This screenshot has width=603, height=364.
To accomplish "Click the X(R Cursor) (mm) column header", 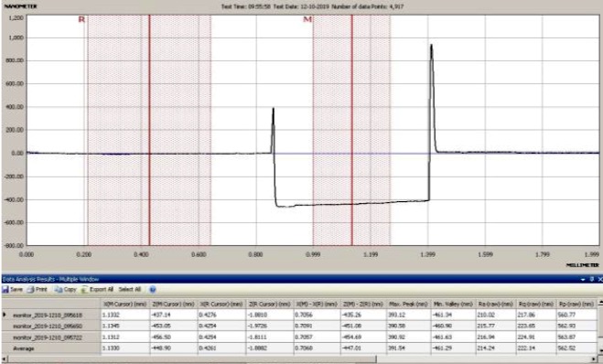I will 221,304.
